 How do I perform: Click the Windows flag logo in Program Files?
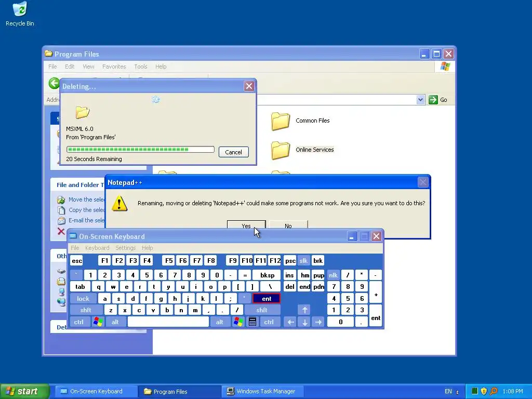click(445, 66)
